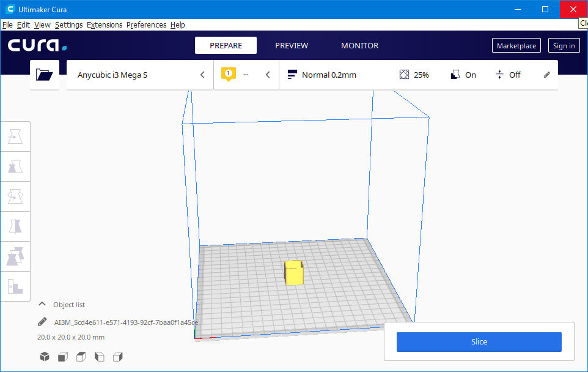Viewport: 588px width, 372px height.
Task: Click the Cura logo
Action: point(37,45)
